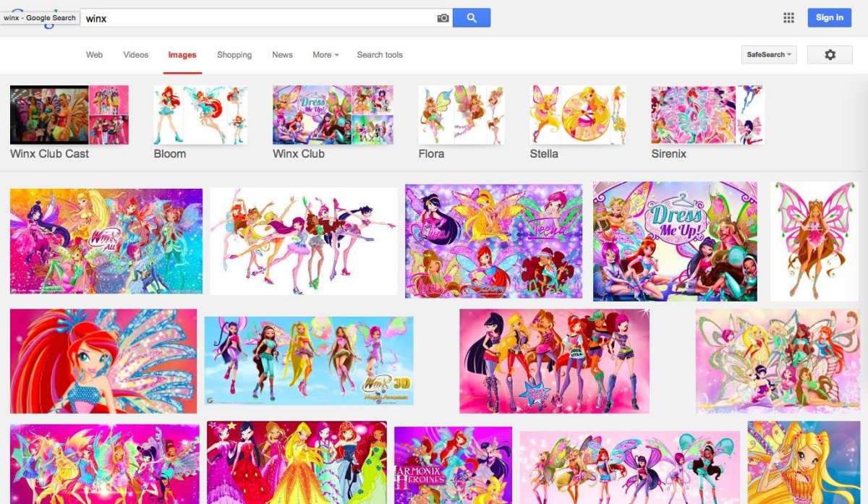Image resolution: width=868 pixels, height=504 pixels.
Task: Open the magenta fairy group image
Action: point(105,464)
